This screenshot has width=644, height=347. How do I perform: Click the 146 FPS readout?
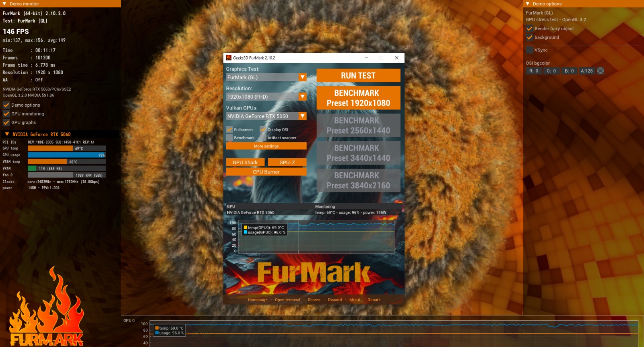point(16,31)
